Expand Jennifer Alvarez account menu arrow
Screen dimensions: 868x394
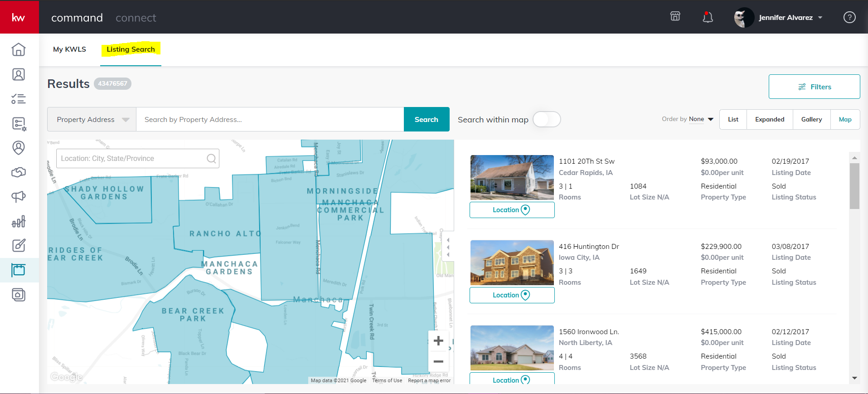[x=820, y=18]
